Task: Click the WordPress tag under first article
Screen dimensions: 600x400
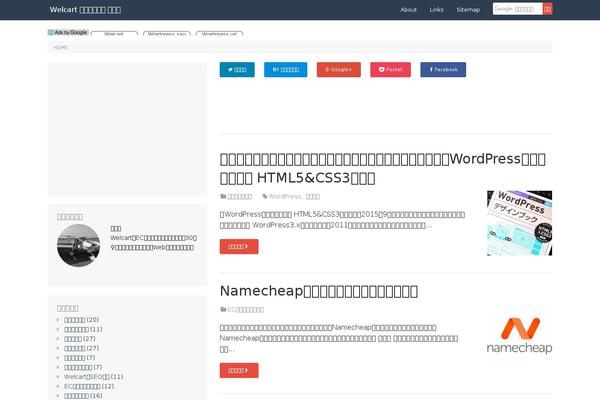Action: coord(285,196)
